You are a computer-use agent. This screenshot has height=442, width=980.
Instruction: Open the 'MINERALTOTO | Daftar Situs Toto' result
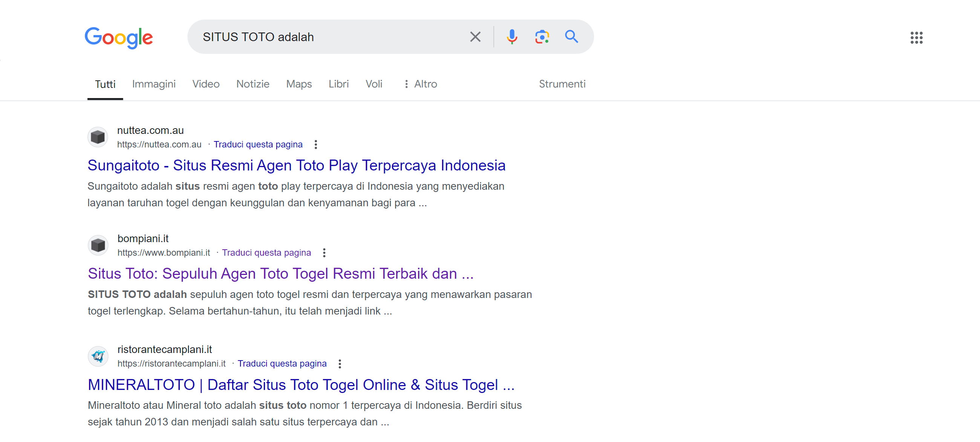tap(301, 385)
